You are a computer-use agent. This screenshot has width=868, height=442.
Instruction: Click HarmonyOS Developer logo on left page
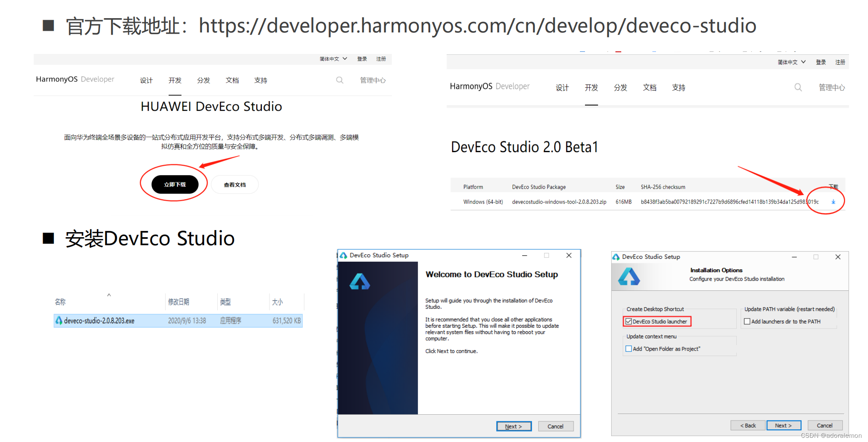(75, 79)
